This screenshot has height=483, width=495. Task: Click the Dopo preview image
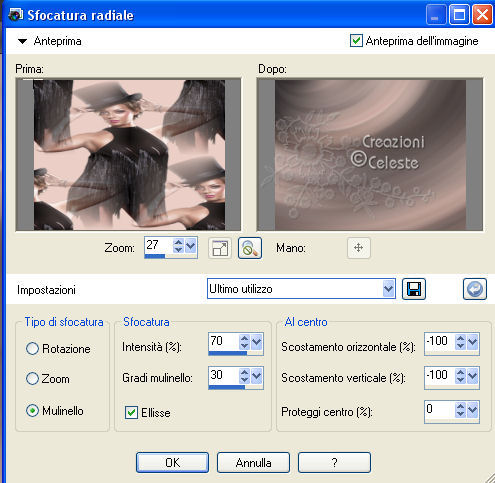[370, 155]
